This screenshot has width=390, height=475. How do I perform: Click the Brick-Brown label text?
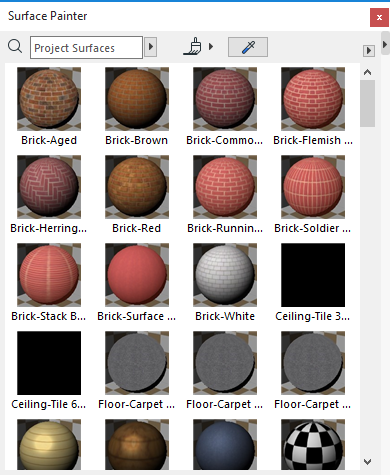(x=137, y=140)
